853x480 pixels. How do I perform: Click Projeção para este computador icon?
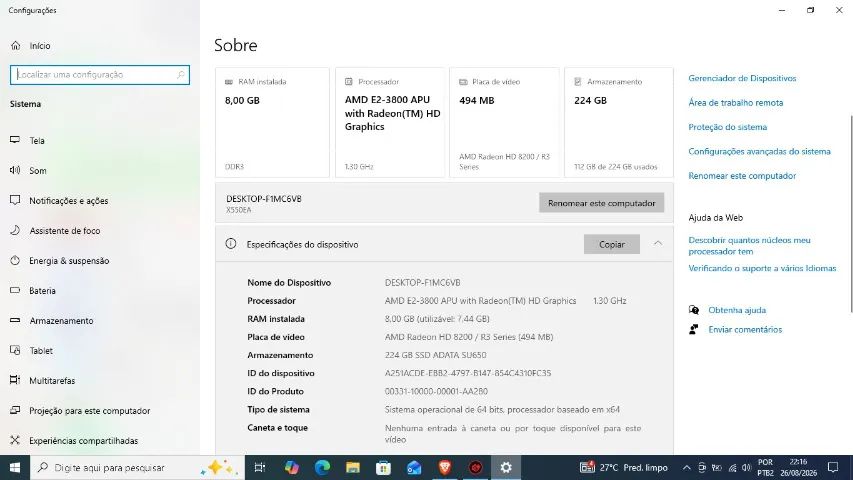(x=15, y=410)
